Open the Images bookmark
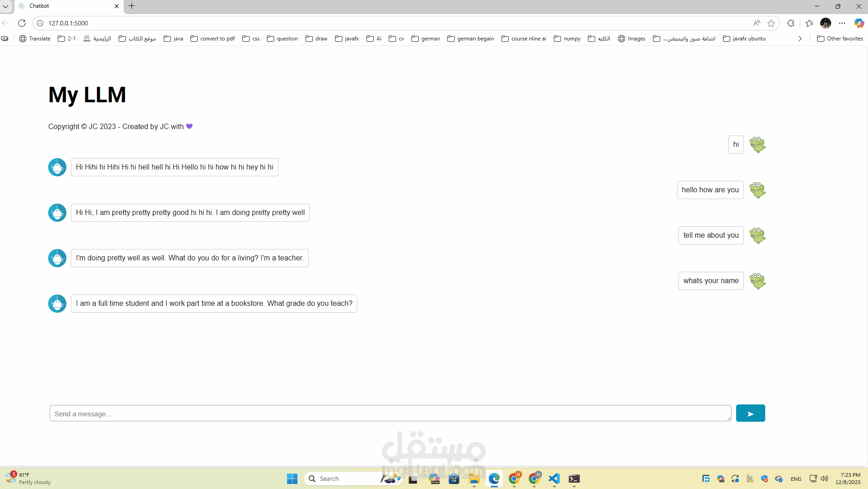868x489 pixels. pyautogui.click(x=632, y=39)
